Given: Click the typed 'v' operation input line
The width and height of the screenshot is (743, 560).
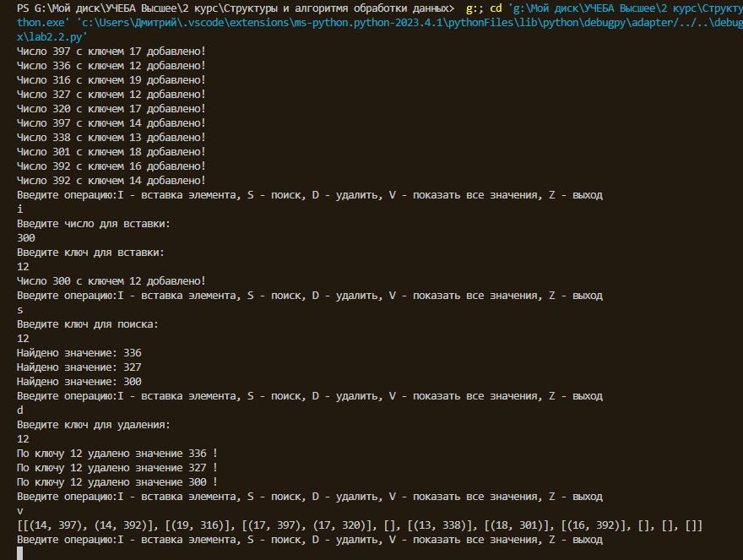Looking at the screenshot, I should click(x=20, y=511).
